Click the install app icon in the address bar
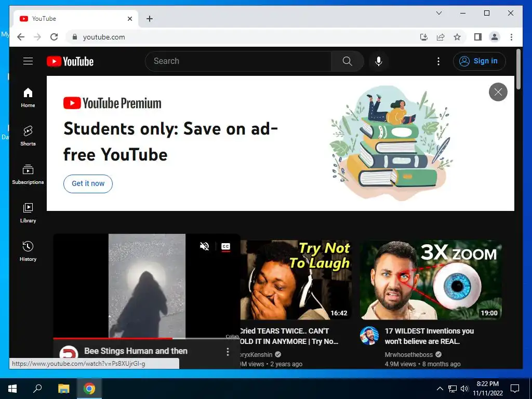The height and width of the screenshot is (399, 532). click(424, 37)
